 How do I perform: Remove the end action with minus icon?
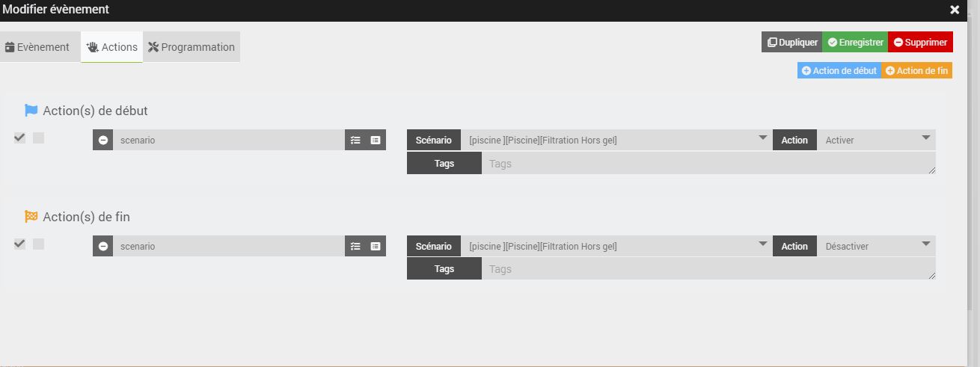click(103, 246)
